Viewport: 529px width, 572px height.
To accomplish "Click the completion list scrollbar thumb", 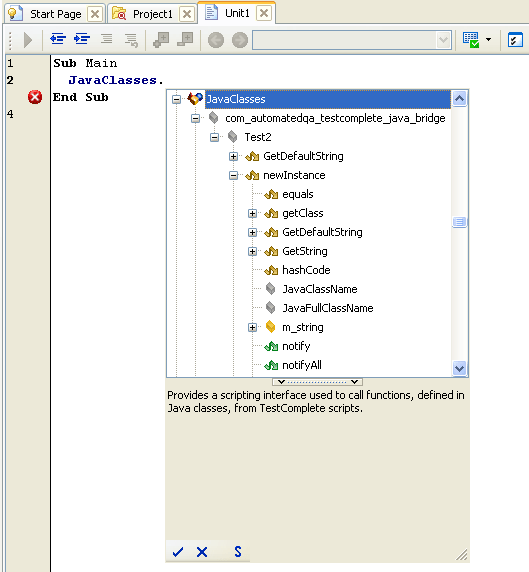I will pyautogui.click(x=459, y=222).
